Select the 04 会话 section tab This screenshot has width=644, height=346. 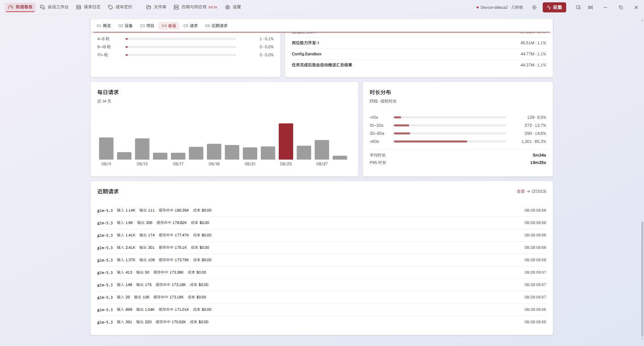click(x=169, y=26)
